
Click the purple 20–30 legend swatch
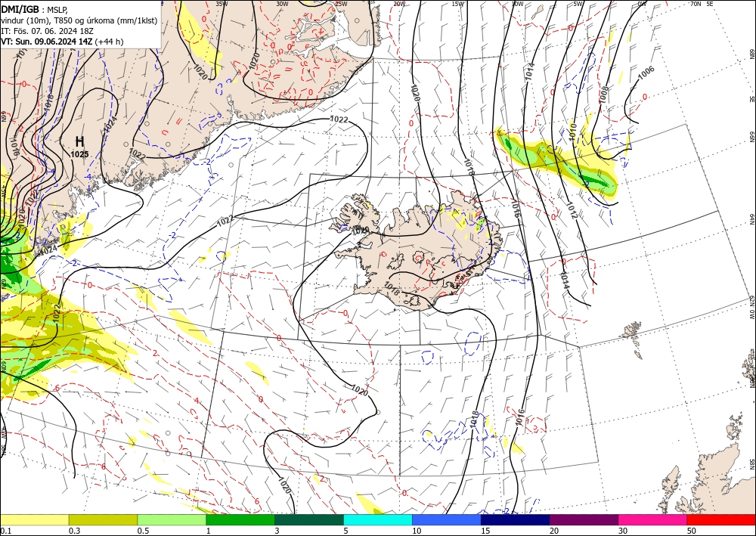click(584, 519)
